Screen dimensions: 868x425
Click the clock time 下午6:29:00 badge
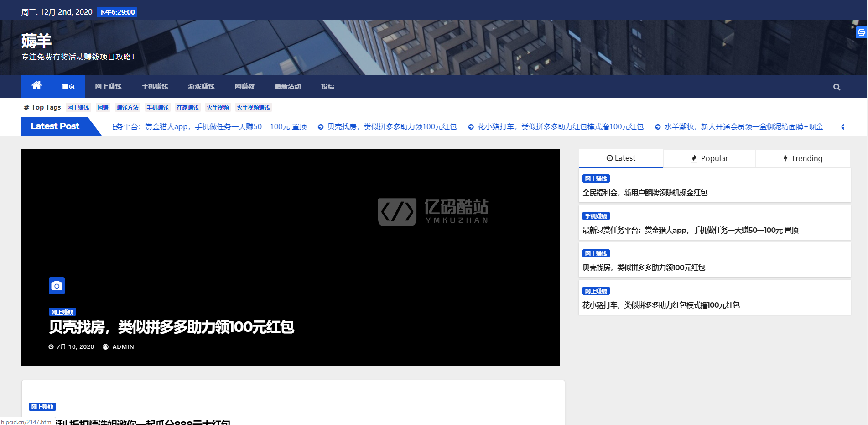tap(117, 12)
